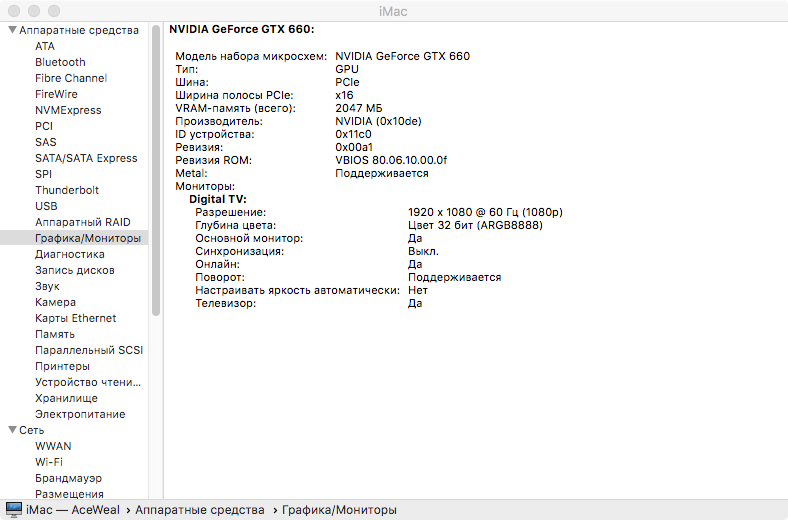Open Fibre Channel sidebar entry
Viewport: 788px width, 520px height.
(x=71, y=78)
